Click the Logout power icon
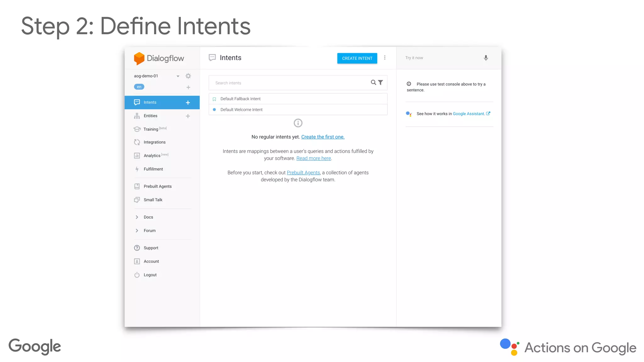Viewport: 644px width, 362px height. pyautogui.click(x=137, y=275)
